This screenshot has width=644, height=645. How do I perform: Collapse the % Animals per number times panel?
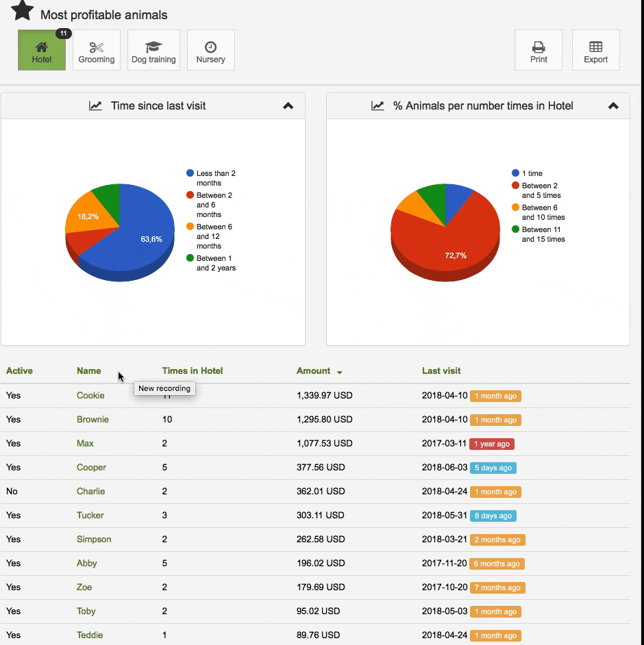pos(613,105)
